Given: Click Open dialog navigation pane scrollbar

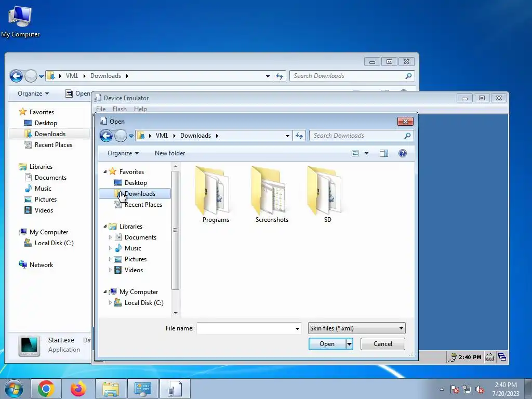Looking at the screenshot, I should pos(176,230).
